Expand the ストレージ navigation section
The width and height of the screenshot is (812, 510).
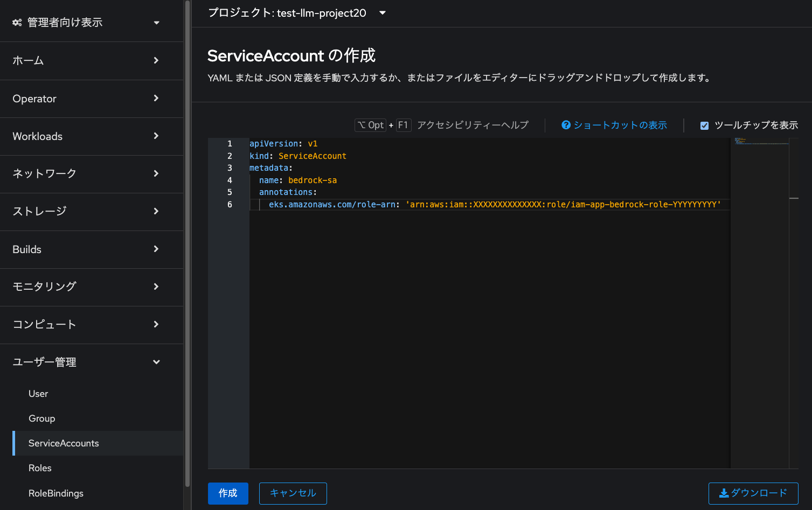92,212
